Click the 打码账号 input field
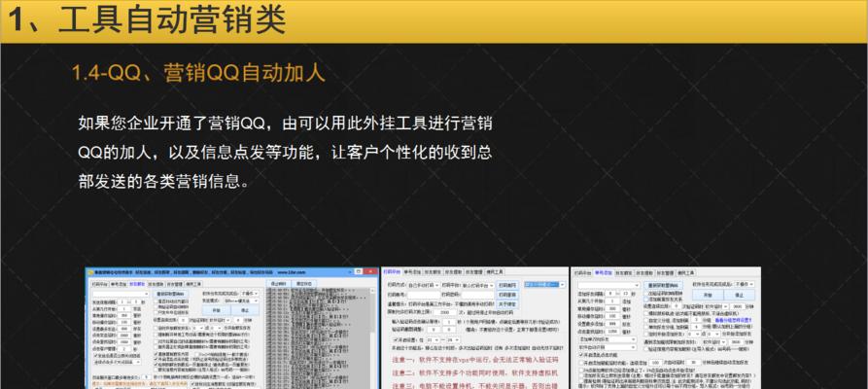Image resolution: width=868 pixels, height=389 pixels. coord(424,295)
